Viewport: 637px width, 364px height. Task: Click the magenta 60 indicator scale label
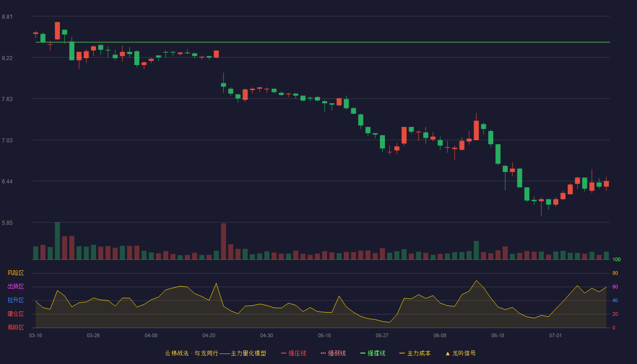pos(615,287)
